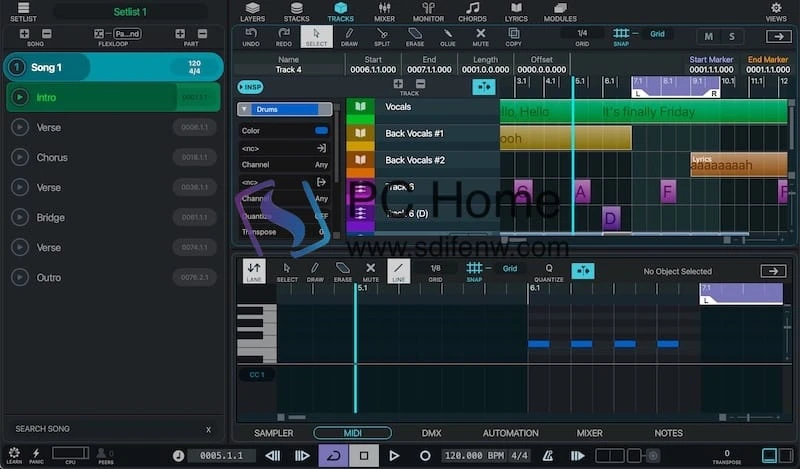Select the Chorus part
The width and height of the screenshot is (800, 469).
tap(113, 157)
